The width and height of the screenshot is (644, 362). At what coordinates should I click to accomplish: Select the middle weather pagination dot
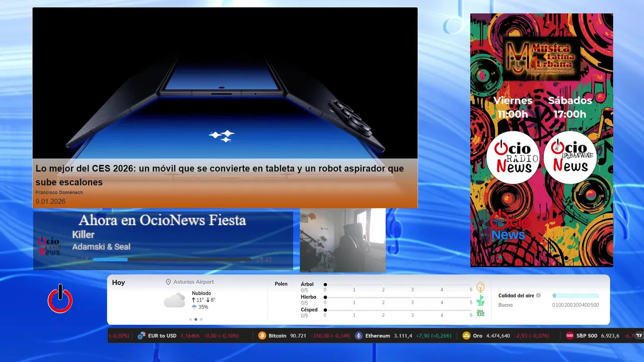[x=196, y=319]
